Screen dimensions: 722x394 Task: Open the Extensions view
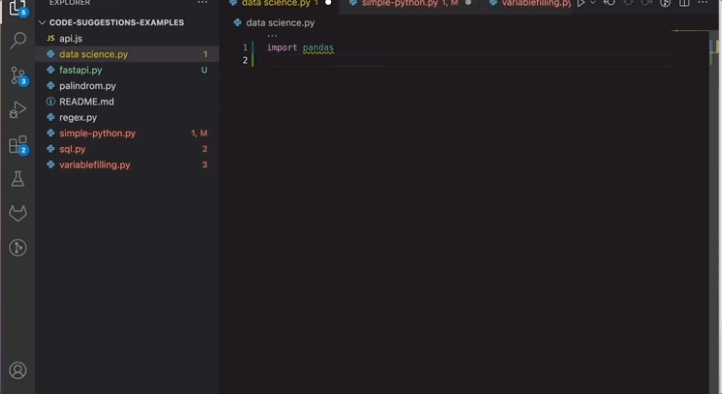coord(18,145)
